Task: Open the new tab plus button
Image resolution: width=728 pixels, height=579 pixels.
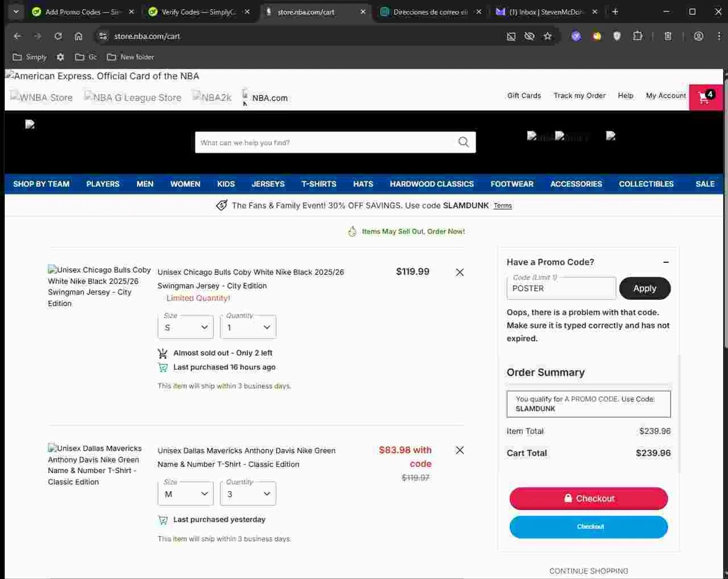Action: pyautogui.click(x=615, y=12)
